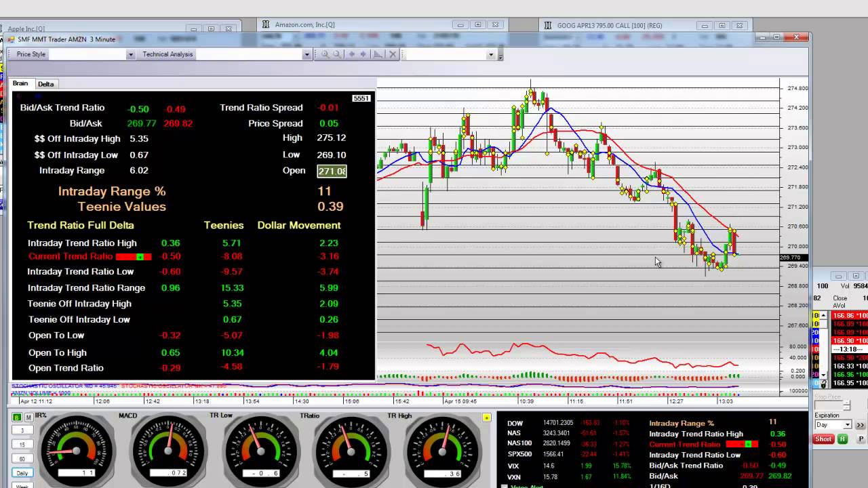Click the IR% gauge dial
868x488 pixels.
[76, 449]
